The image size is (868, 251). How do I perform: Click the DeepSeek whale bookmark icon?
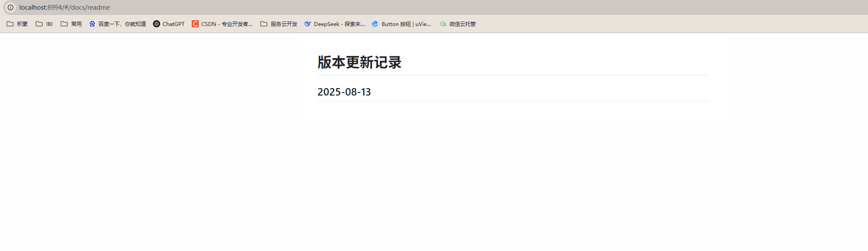[308, 24]
